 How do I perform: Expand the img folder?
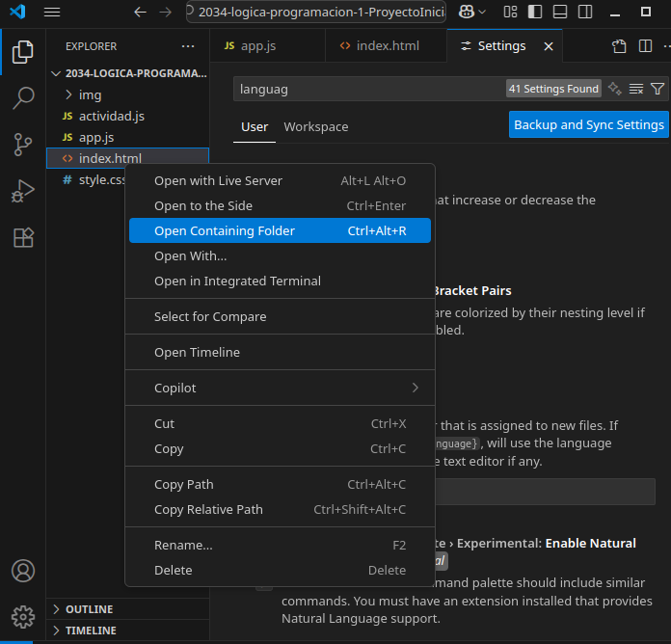128,95
